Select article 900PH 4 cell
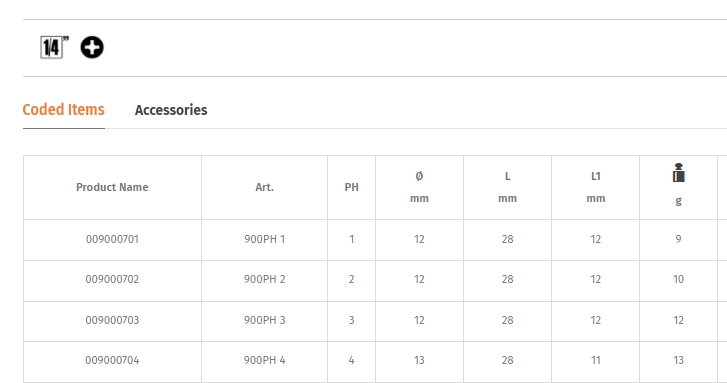Screen dimensions: 727x383 click(264, 360)
